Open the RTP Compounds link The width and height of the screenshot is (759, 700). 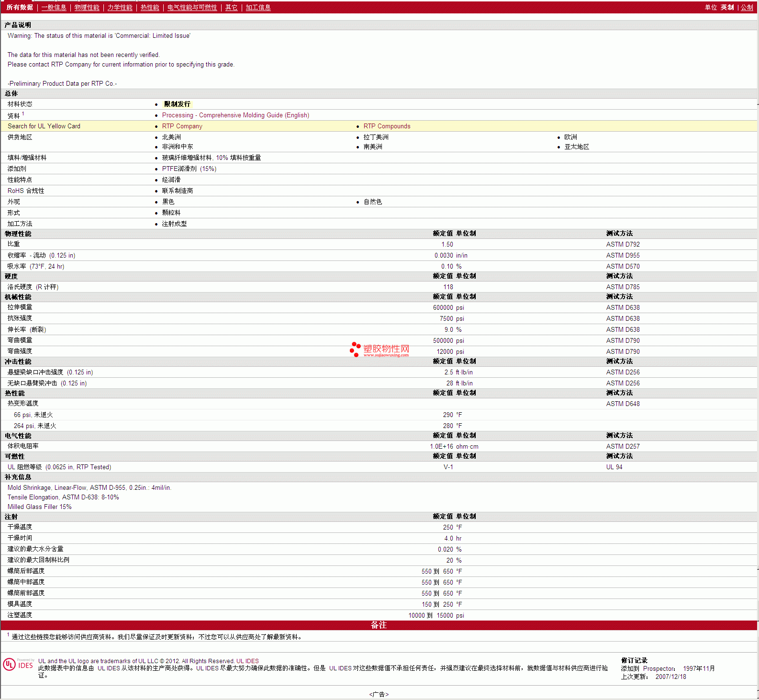point(387,126)
